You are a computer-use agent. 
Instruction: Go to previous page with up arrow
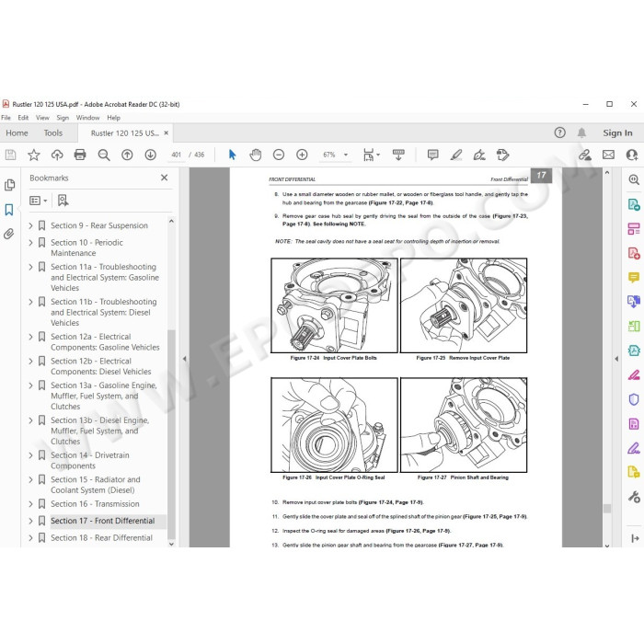tap(127, 155)
